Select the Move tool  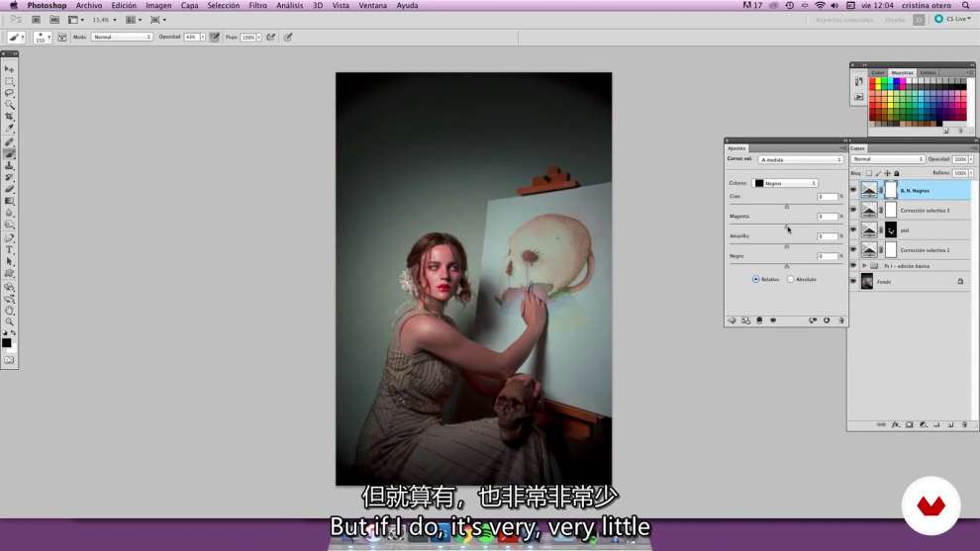10,69
